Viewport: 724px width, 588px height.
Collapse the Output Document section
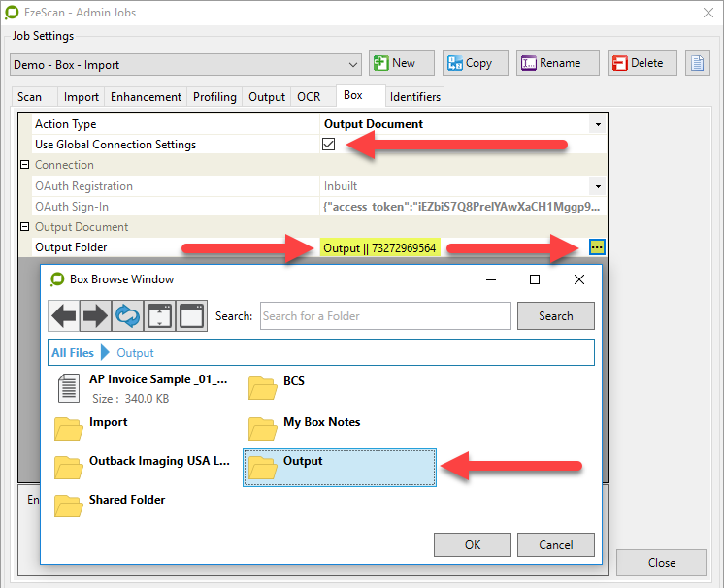tap(25, 227)
